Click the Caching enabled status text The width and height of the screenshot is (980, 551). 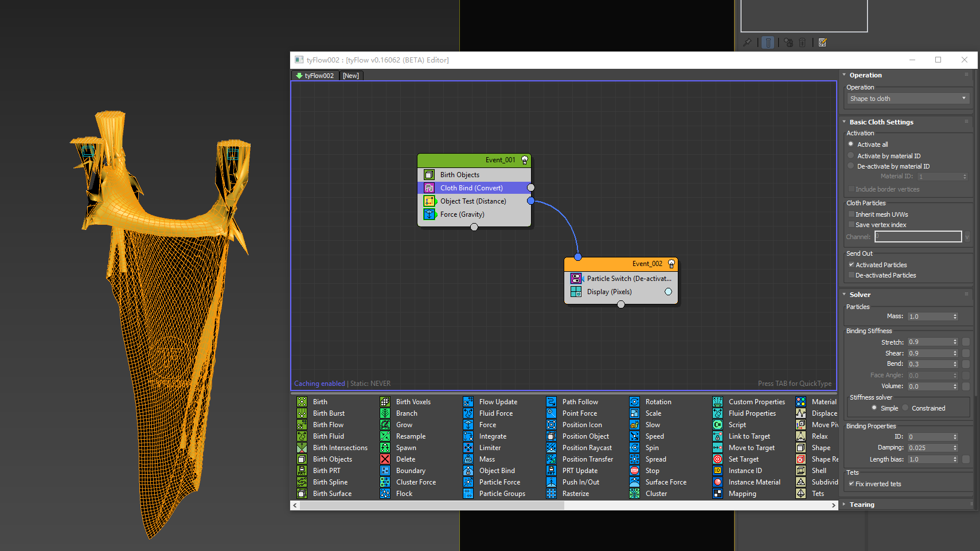tap(319, 384)
